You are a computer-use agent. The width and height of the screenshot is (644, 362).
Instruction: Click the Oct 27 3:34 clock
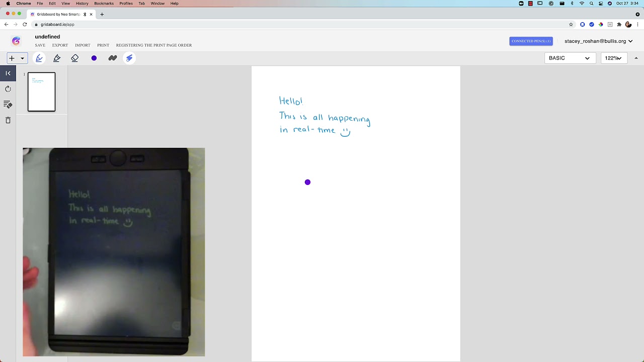pos(628,4)
